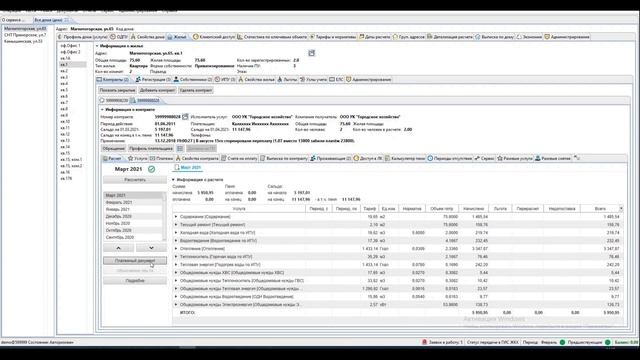640x360 pixels.
Task: Click the up arrow under the period list
Action: (x=118, y=248)
